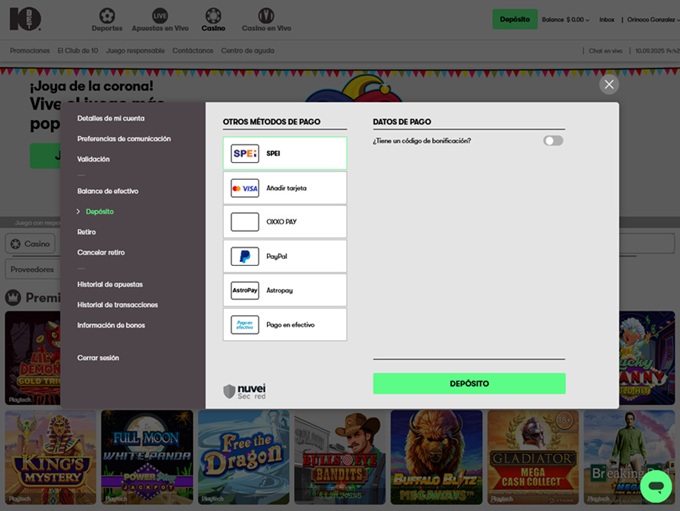Image resolution: width=680 pixels, height=511 pixels.
Task: Select OXXO PAY payment option
Action: [x=285, y=222]
